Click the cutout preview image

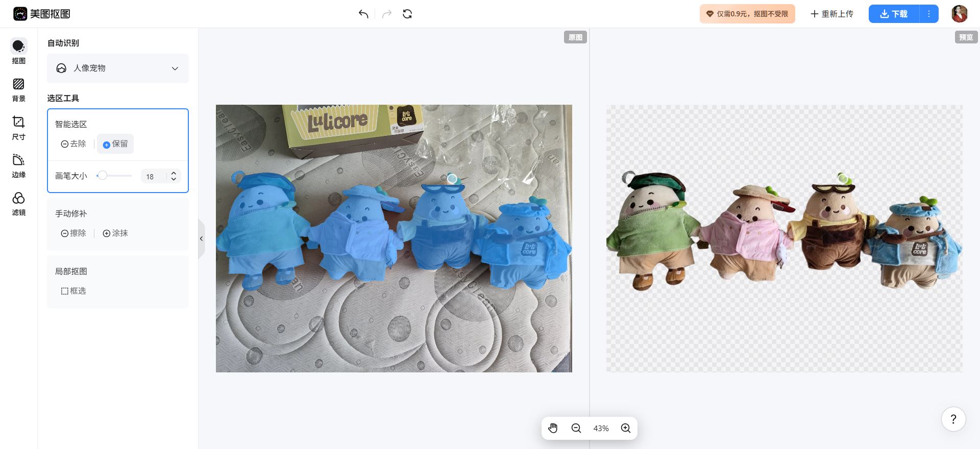point(785,239)
